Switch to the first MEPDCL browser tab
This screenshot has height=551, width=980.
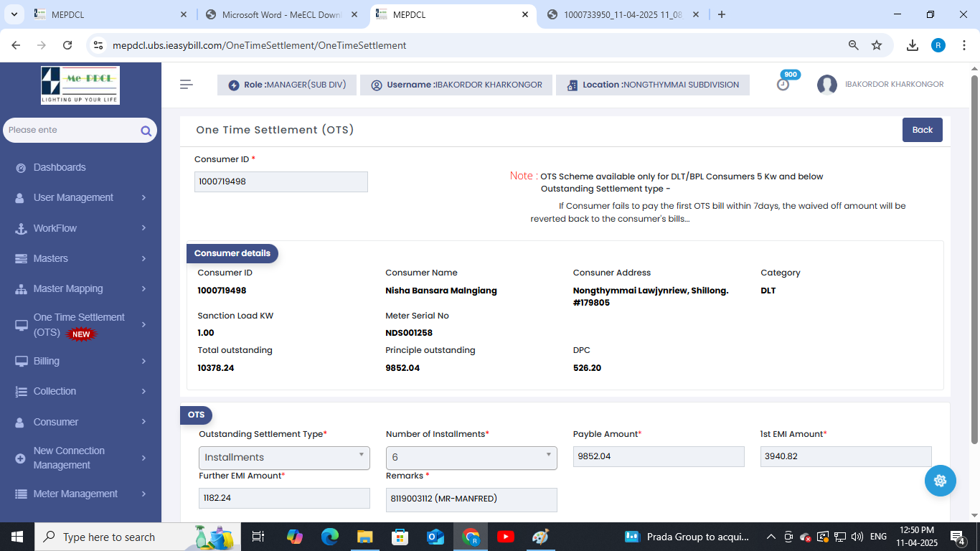coord(111,14)
